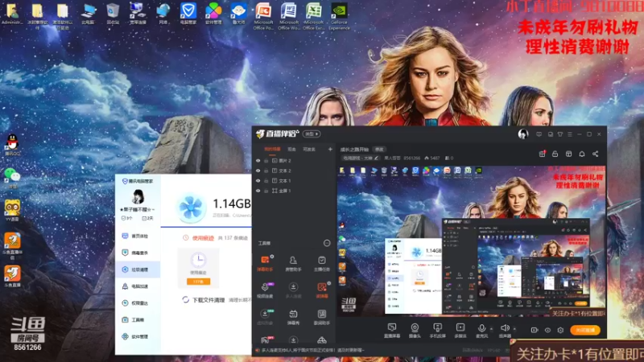Hide the 文本 2 source layer
The image size is (644, 362).
pos(258,171)
